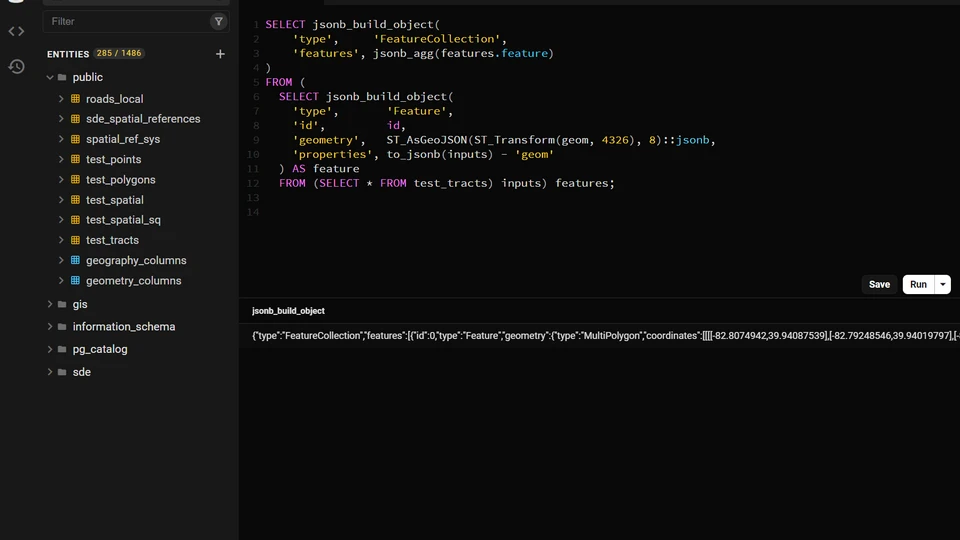This screenshot has height=540, width=960.
Task: Save the current query
Action: pyautogui.click(x=879, y=284)
